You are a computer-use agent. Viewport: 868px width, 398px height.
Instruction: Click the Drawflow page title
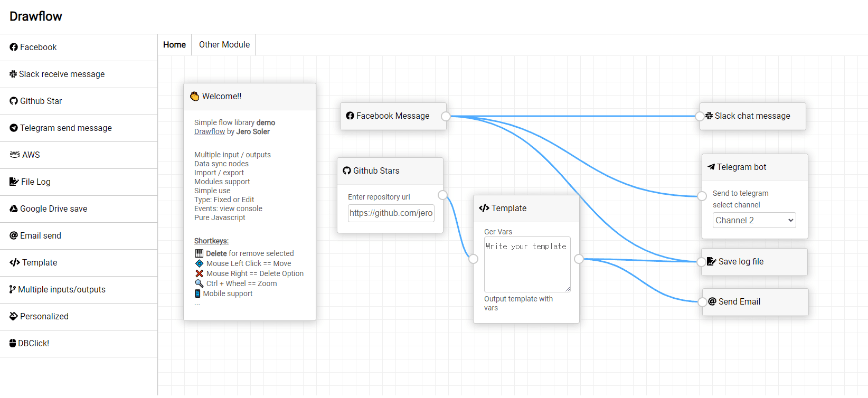click(x=36, y=16)
